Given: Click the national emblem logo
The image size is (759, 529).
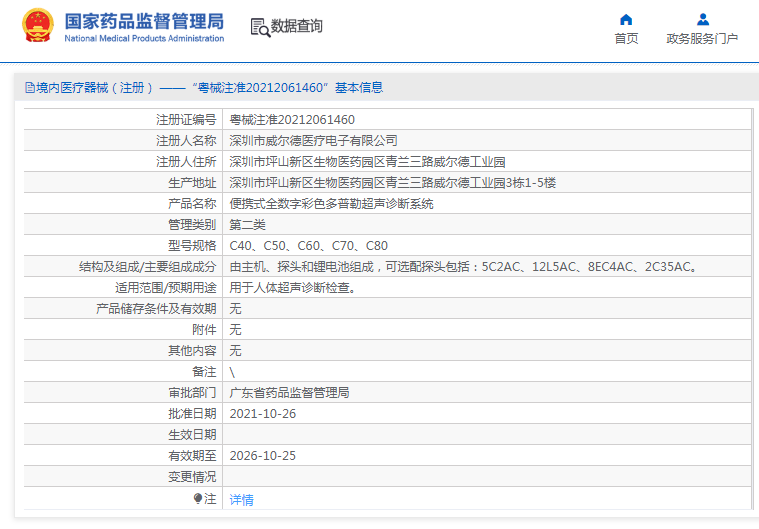Looking at the screenshot, I should coord(38,26).
